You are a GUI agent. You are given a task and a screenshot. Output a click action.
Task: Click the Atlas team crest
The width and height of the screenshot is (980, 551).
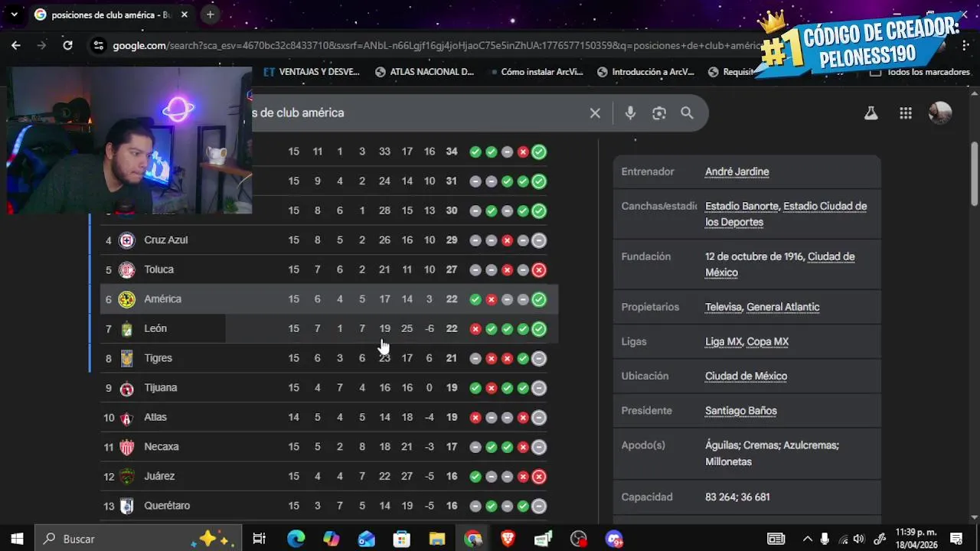(x=127, y=417)
